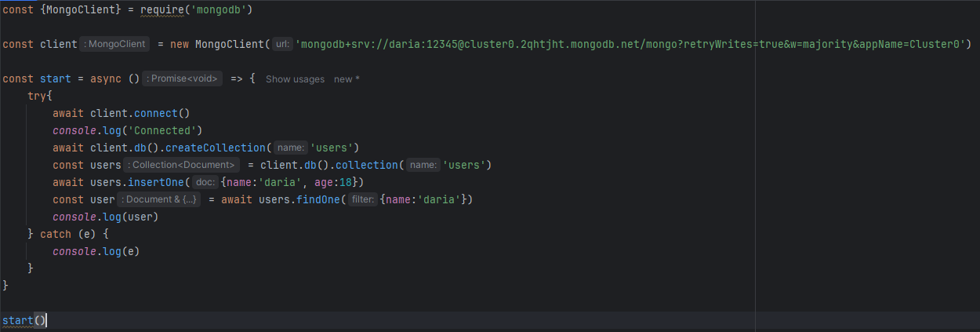Click the console.log(user) statement
Screen dimensions: 980x332
pos(105,217)
